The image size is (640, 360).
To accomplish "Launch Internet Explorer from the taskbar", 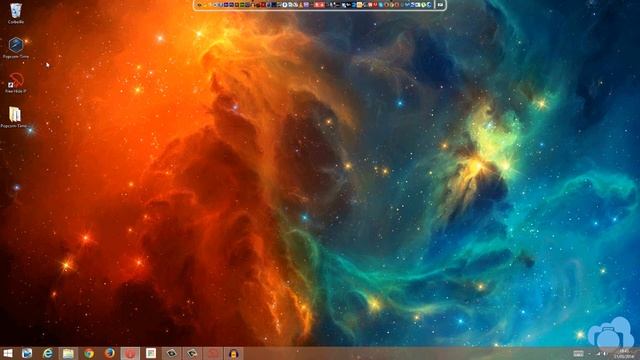I will [x=48, y=353].
